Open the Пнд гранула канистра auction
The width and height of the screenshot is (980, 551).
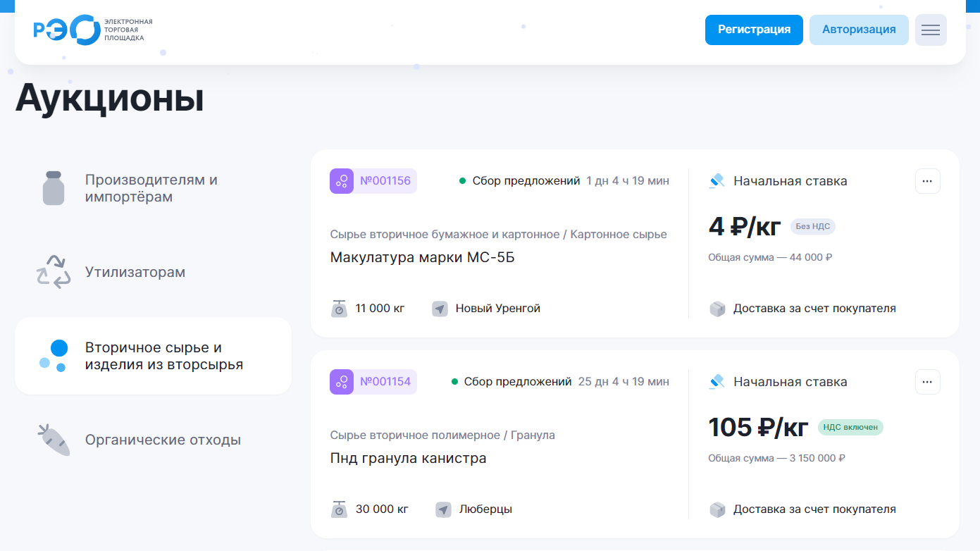[408, 458]
